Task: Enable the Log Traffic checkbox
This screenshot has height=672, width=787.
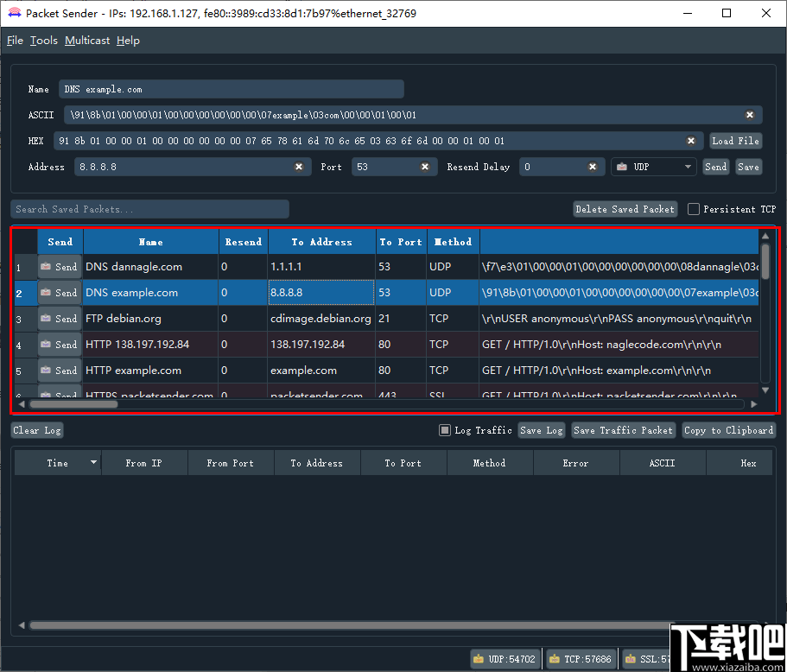Action: click(x=443, y=429)
